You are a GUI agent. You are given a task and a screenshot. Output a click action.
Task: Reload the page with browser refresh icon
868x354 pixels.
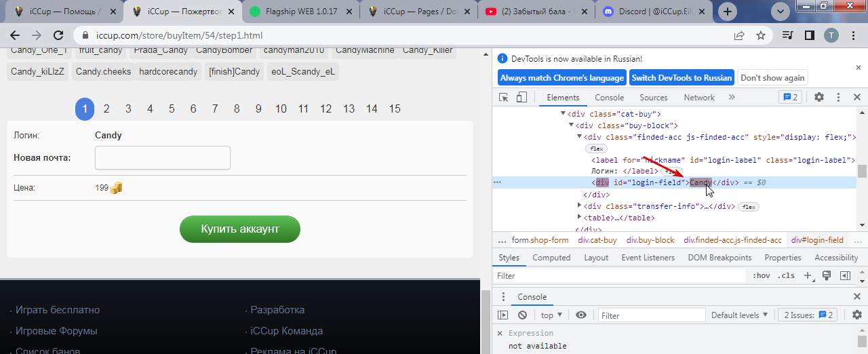58,35
